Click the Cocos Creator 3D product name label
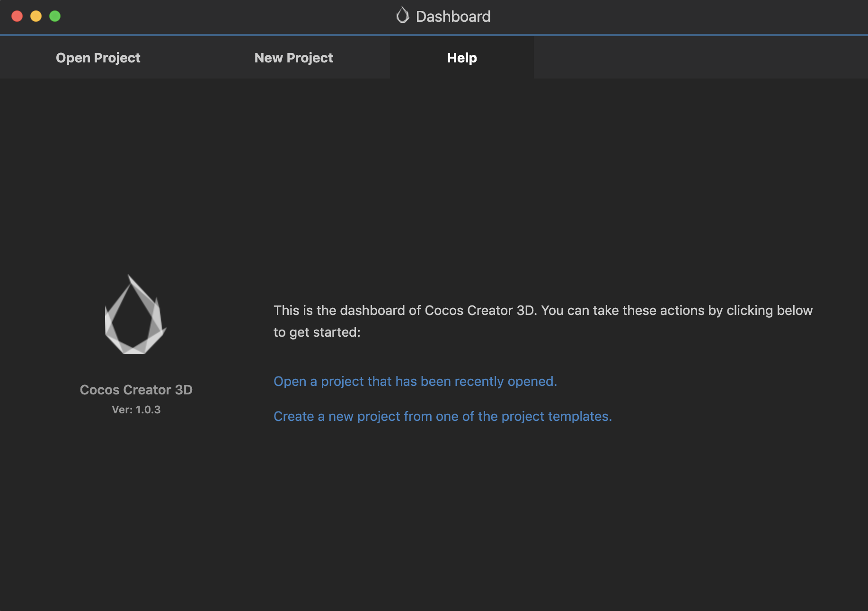This screenshot has height=611, width=868. pyautogui.click(x=136, y=390)
